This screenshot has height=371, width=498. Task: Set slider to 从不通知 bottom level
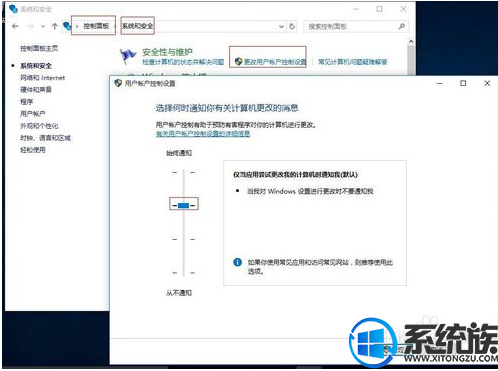pyautogui.click(x=184, y=273)
